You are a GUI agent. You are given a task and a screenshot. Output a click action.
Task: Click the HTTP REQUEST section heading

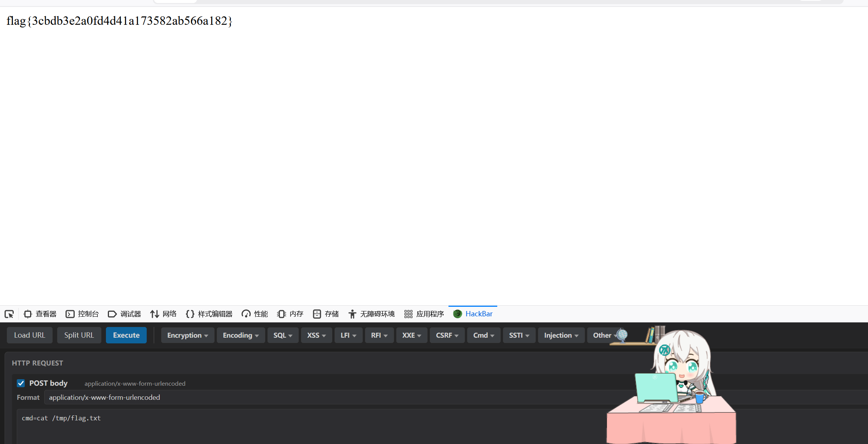[x=37, y=363]
